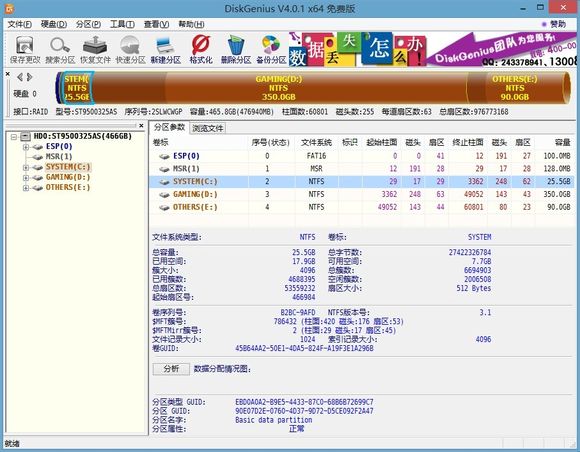
Task: Open the Partition (分区) menu
Action: click(88, 24)
